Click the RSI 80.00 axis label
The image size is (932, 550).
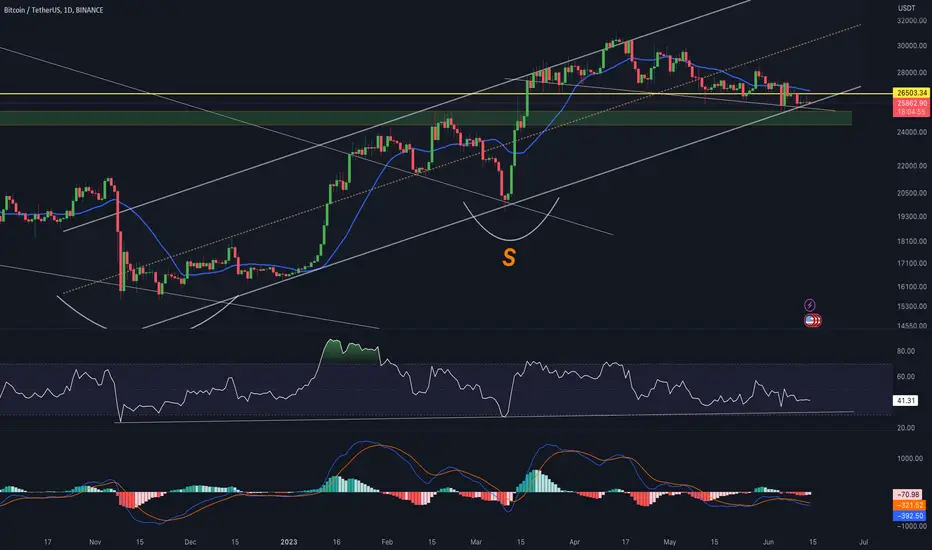[x=906, y=351]
